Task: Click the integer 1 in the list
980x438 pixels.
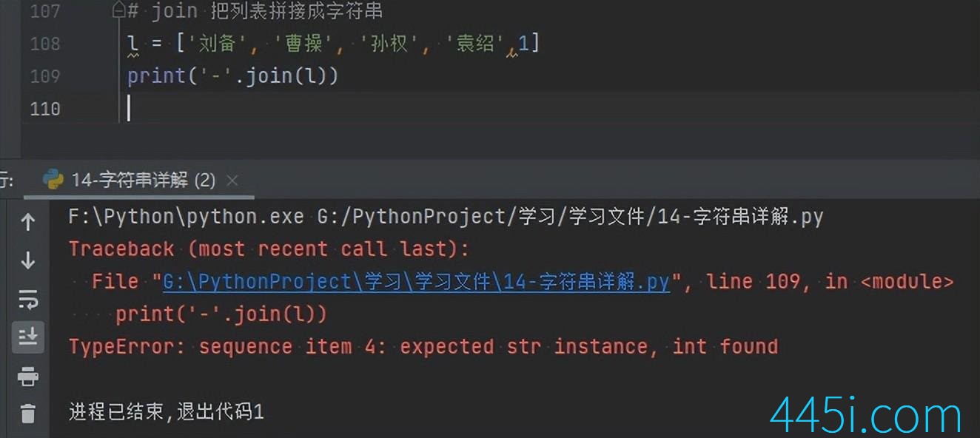Action: point(523,44)
